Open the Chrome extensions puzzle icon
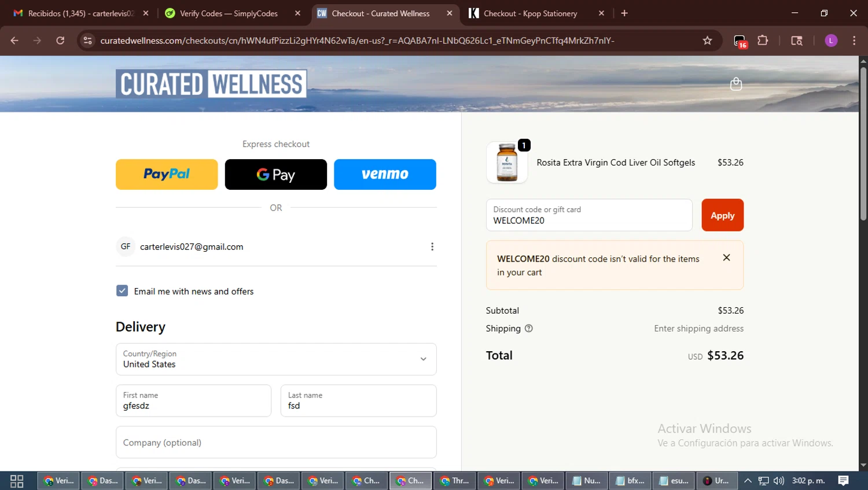 [763, 40]
